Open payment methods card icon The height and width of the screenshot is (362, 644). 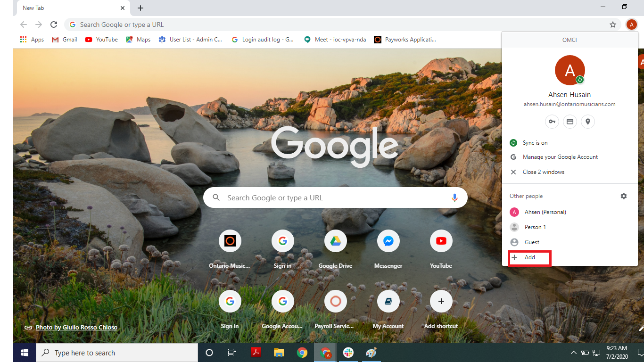[570, 122]
